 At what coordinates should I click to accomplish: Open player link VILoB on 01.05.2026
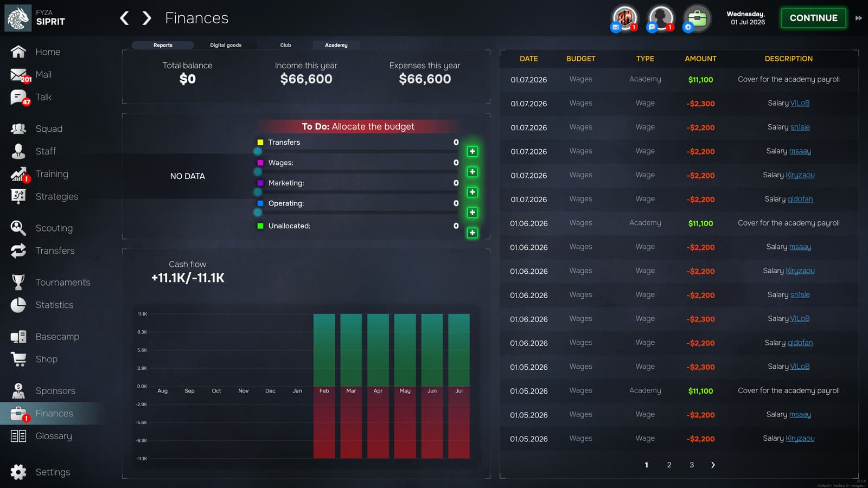pyautogui.click(x=800, y=367)
